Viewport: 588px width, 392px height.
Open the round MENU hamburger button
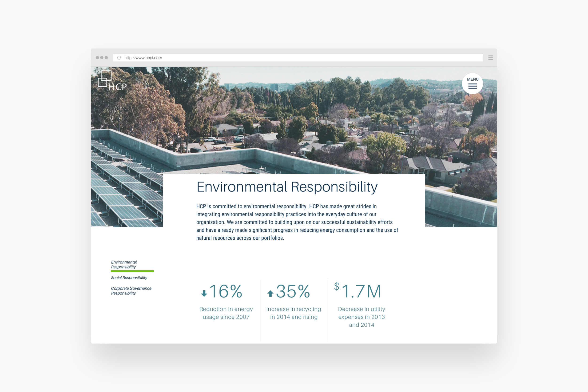[472, 83]
